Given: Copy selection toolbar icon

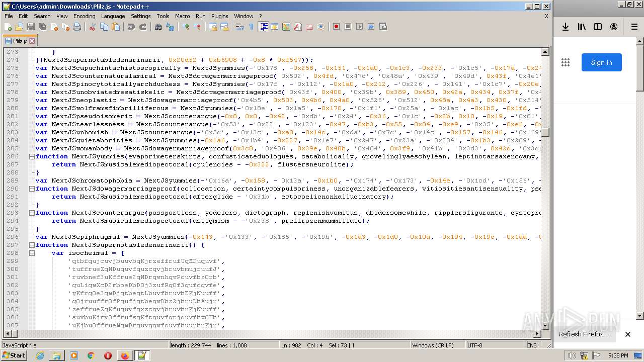Looking at the screenshot, I should [104, 27].
